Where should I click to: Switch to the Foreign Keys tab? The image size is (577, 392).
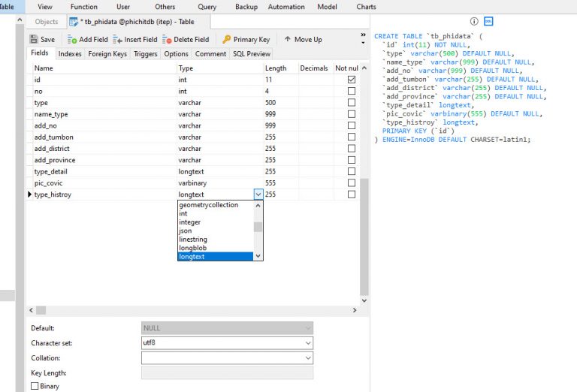click(x=107, y=54)
